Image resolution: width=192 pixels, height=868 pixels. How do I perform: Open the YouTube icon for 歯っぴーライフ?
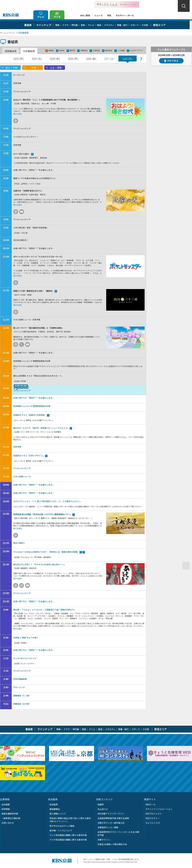pyautogui.click(x=28, y=344)
